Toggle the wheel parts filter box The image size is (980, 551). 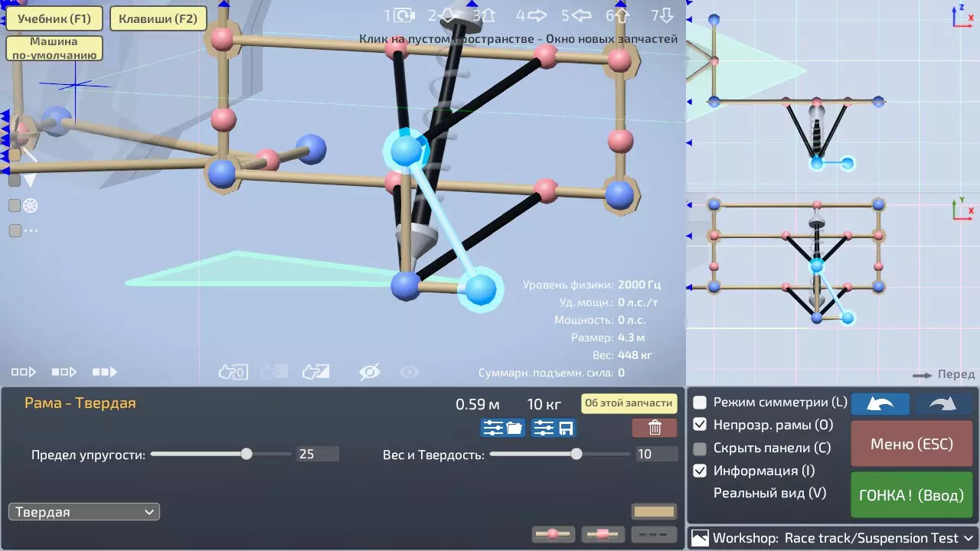tap(15, 205)
